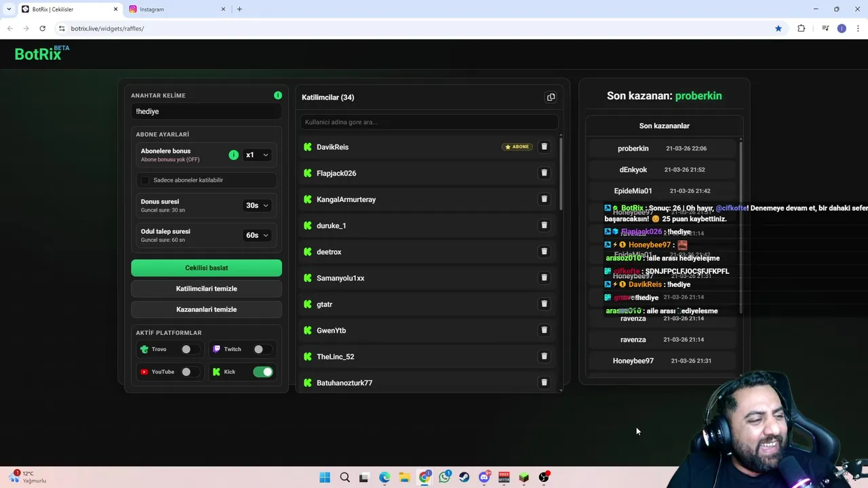868x488 pixels.
Task: Delete GwenYtb participant
Action: click(x=544, y=330)
